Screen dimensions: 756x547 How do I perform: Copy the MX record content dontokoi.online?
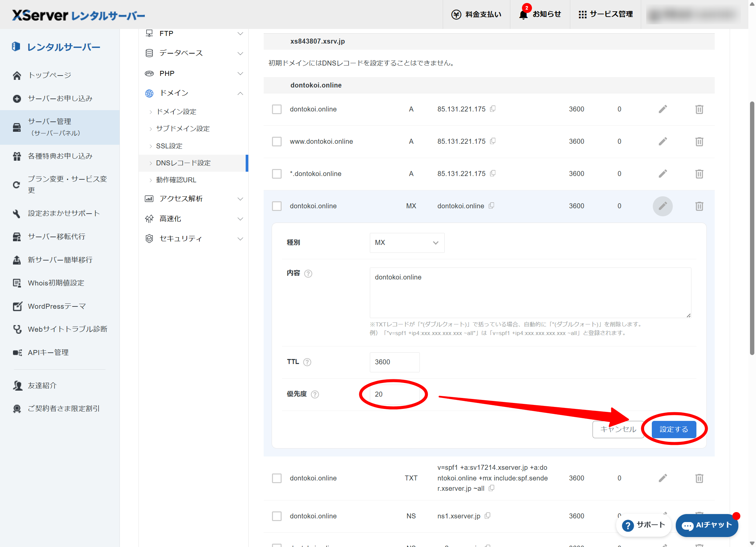click(491, 206)
